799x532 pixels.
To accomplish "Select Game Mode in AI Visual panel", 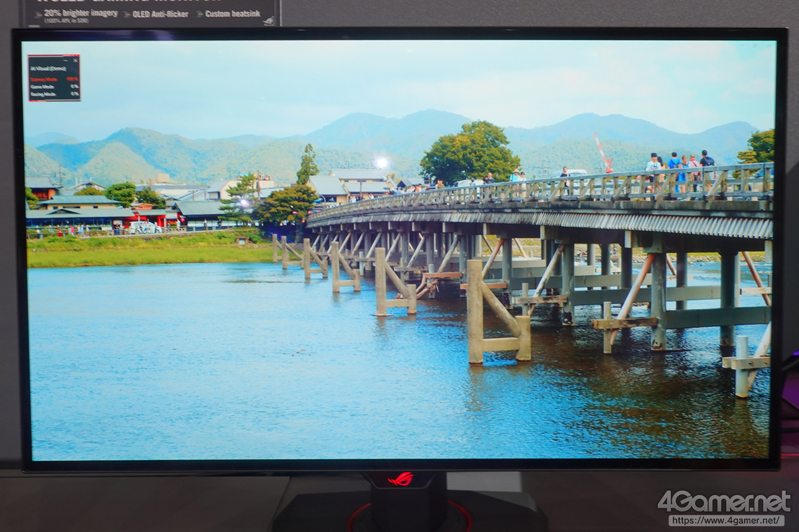I will pos(42,87).
